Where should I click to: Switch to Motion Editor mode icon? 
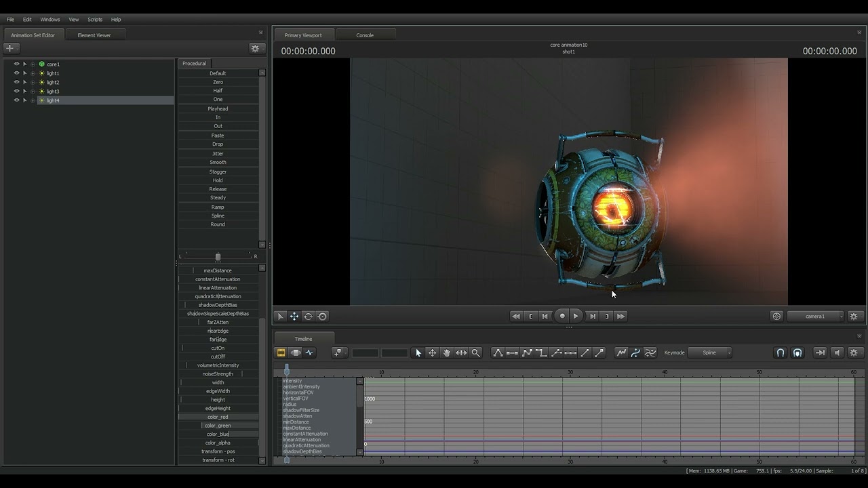tap(296, 352)
